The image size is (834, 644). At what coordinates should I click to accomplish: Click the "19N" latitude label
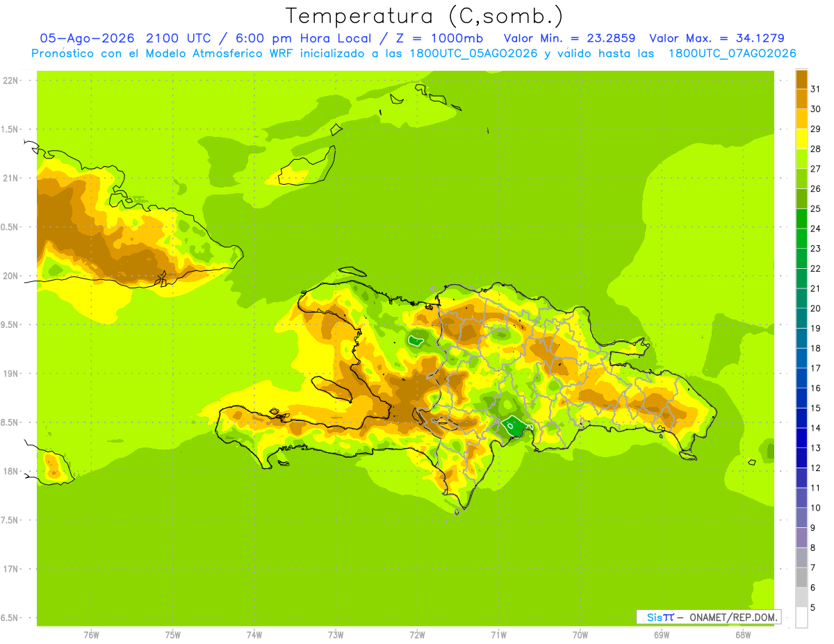point(11,374)
